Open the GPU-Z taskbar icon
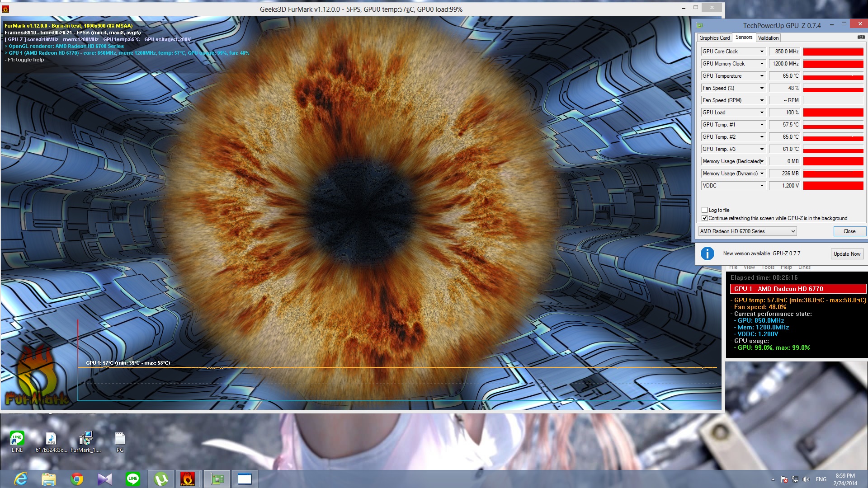Image resolution: width=868 pixels, height=488 pixels. 217,479
